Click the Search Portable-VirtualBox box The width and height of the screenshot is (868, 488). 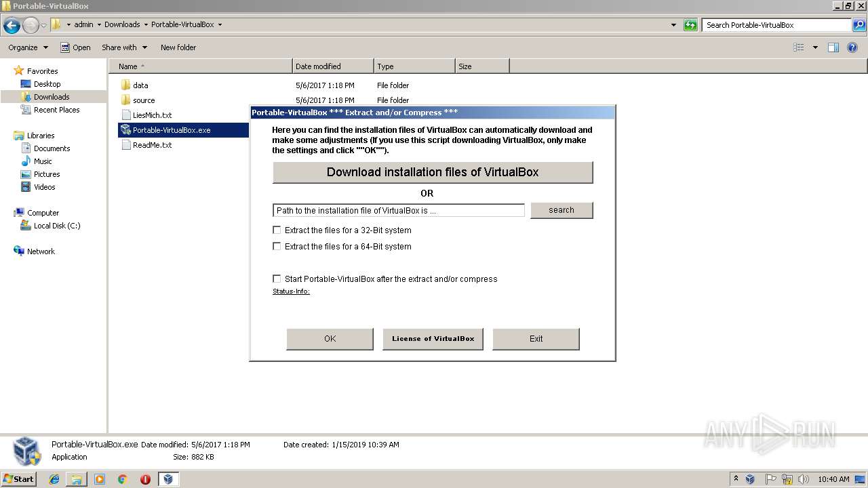click(776, 25)
